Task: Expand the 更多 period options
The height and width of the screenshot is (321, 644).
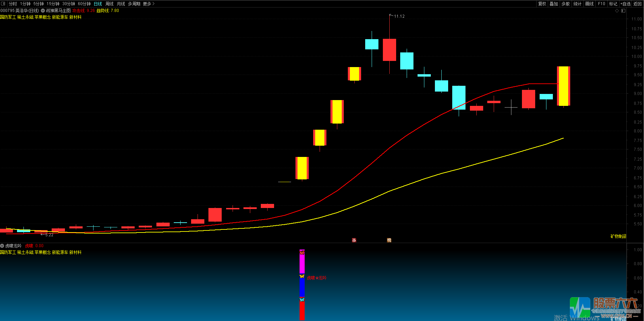Action: click(x=149, y=4)
